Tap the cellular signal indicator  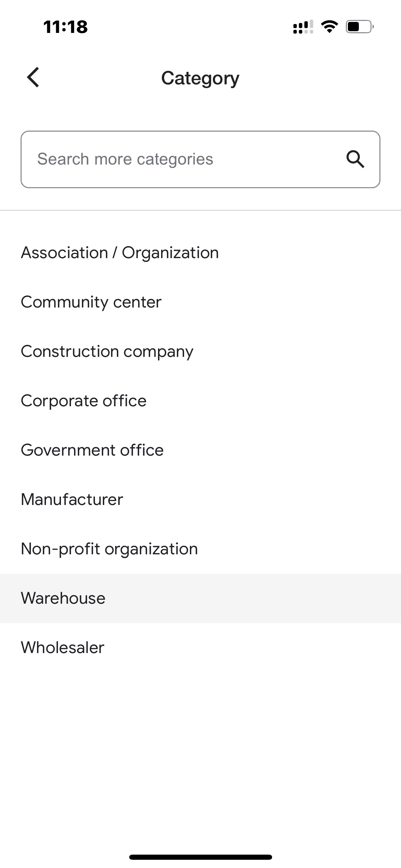(x=303, y=27)
